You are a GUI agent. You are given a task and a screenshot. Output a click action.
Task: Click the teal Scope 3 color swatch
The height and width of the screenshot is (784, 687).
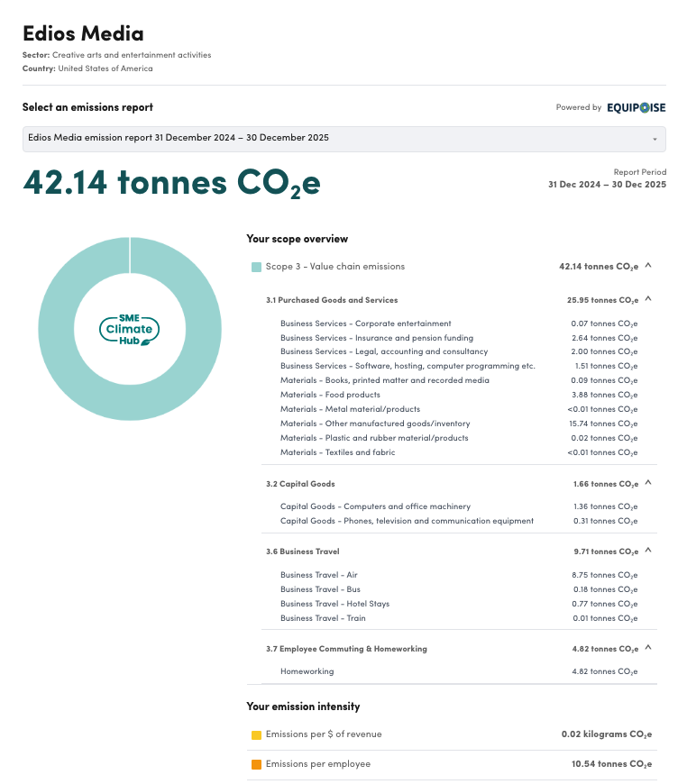pos(256,267)
